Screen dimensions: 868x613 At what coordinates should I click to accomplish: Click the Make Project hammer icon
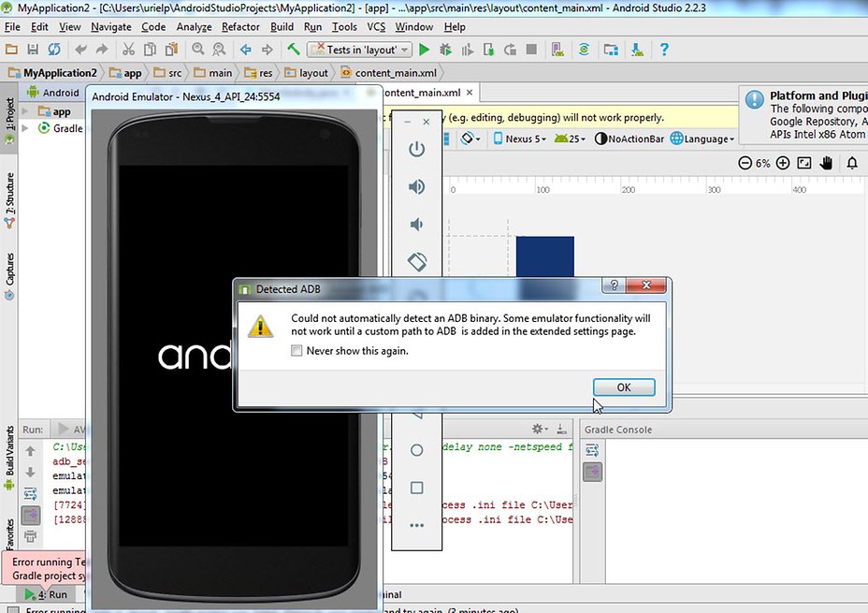pos(294,50)
